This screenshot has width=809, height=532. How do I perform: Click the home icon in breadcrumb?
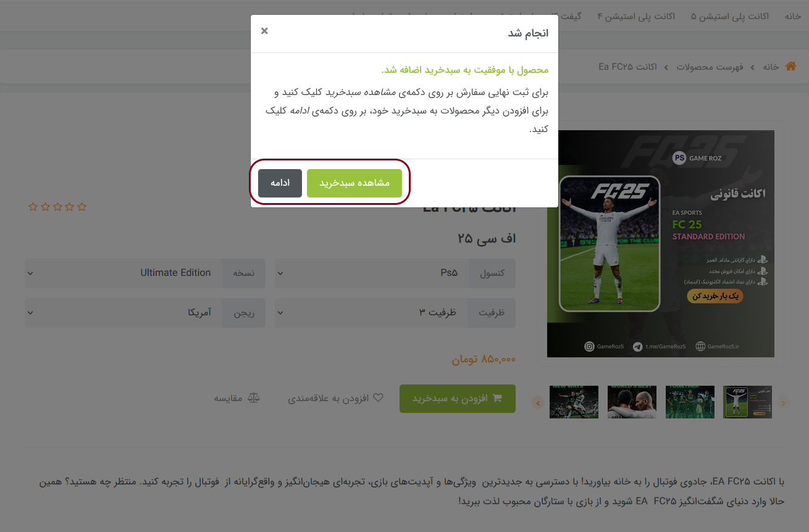click(x=790, y=66)
